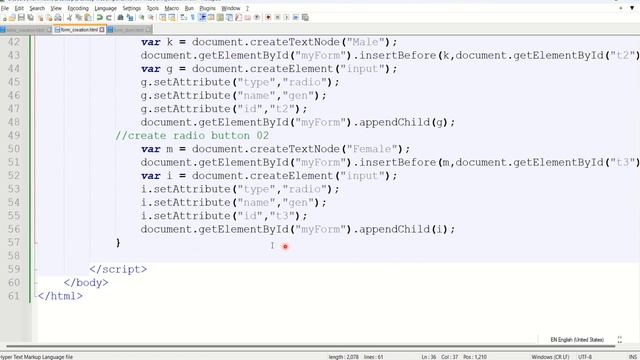Screen dimensions: 640x360
Task: Open the Language menu
Action: 106,8
